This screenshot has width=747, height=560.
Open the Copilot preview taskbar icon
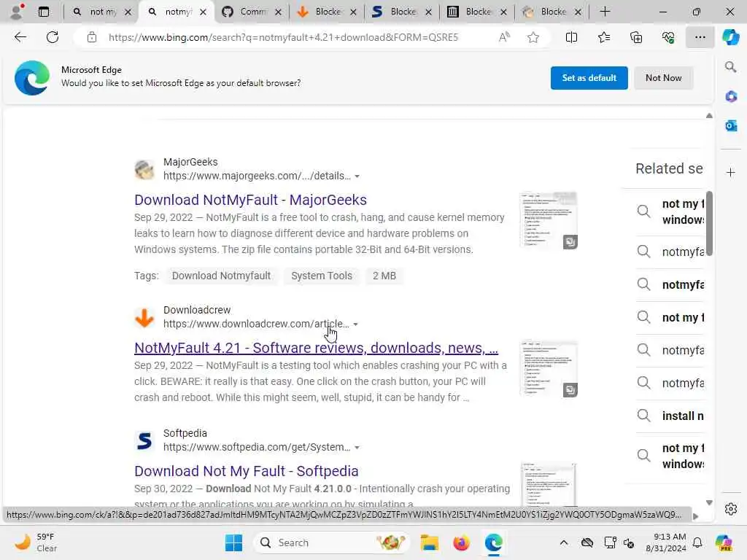pos(724,542)
